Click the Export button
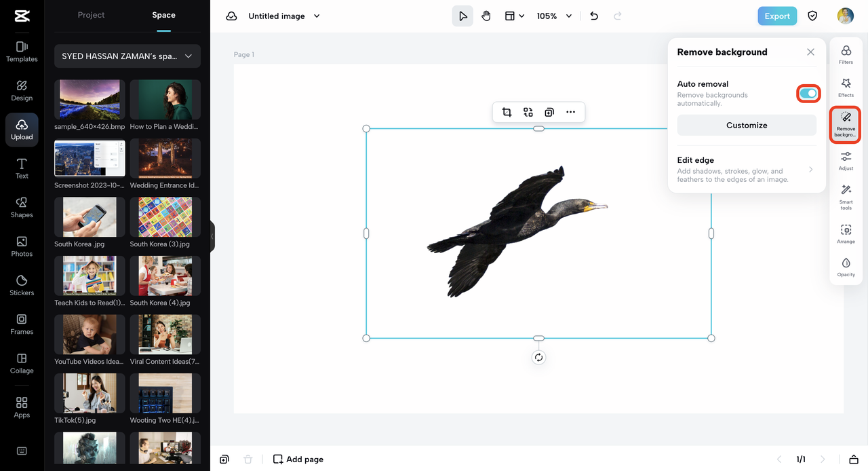 [777, 16]
